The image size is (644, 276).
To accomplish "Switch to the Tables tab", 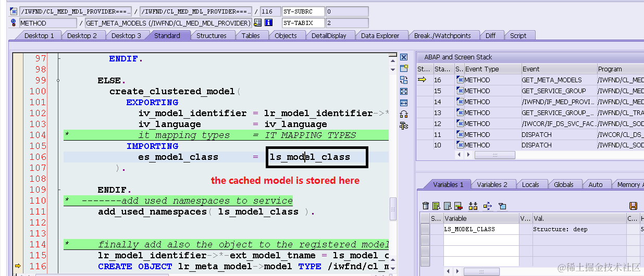I will pos(251,35).
